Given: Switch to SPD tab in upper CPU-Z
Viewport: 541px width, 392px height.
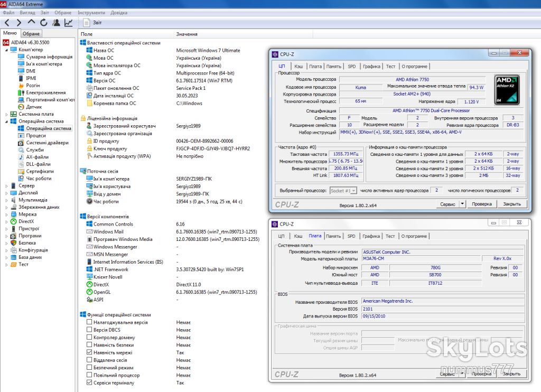Looking at the screenshot, I should [351, 66].
